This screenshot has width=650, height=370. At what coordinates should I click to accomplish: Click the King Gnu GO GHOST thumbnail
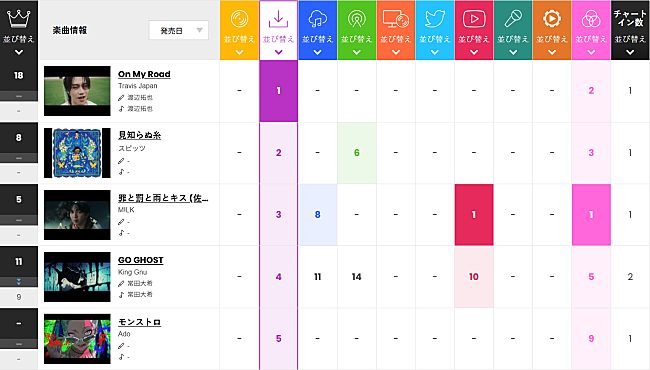(x=77, y=277)
